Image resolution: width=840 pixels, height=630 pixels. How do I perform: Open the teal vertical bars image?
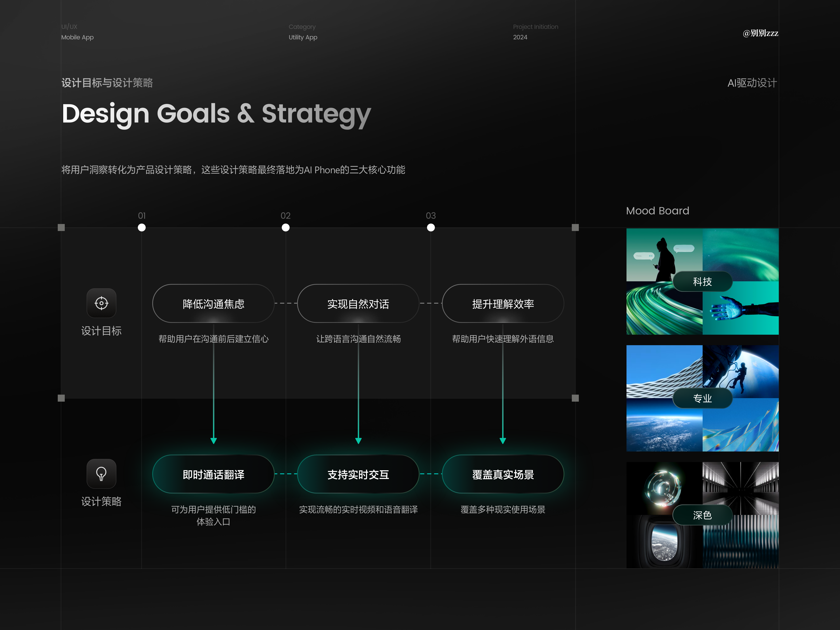[740, 542]
